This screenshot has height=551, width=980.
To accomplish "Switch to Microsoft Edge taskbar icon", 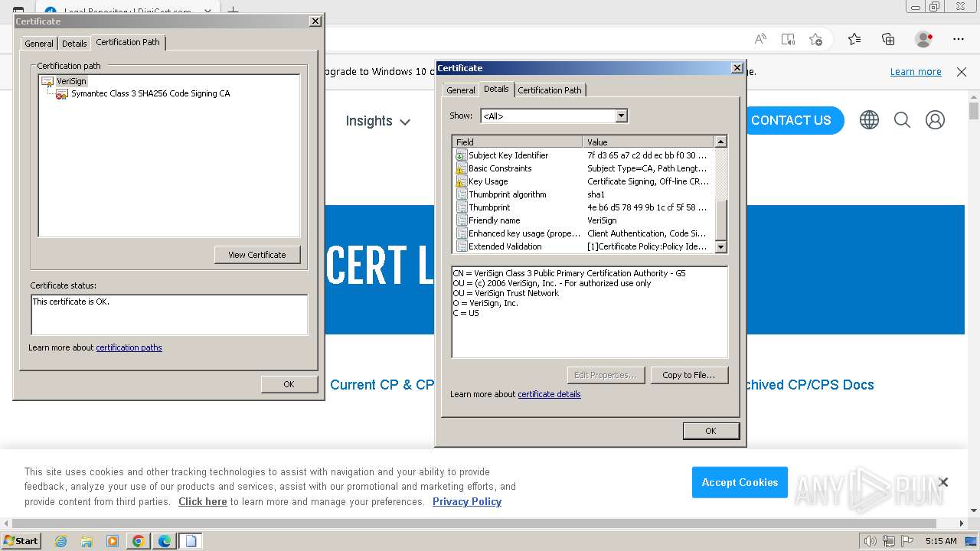I will point(165,541).
